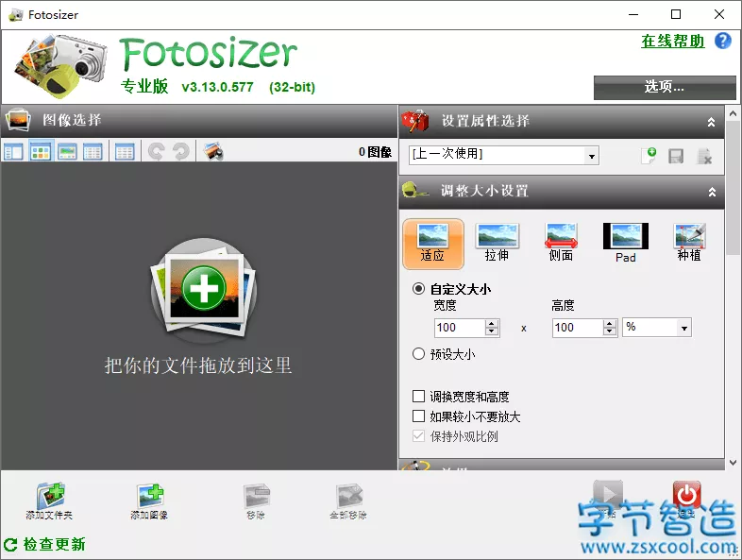Rotate images counter-clockwise icon
This screenshot has height=560, width=742.
click(x=156, y=152)
